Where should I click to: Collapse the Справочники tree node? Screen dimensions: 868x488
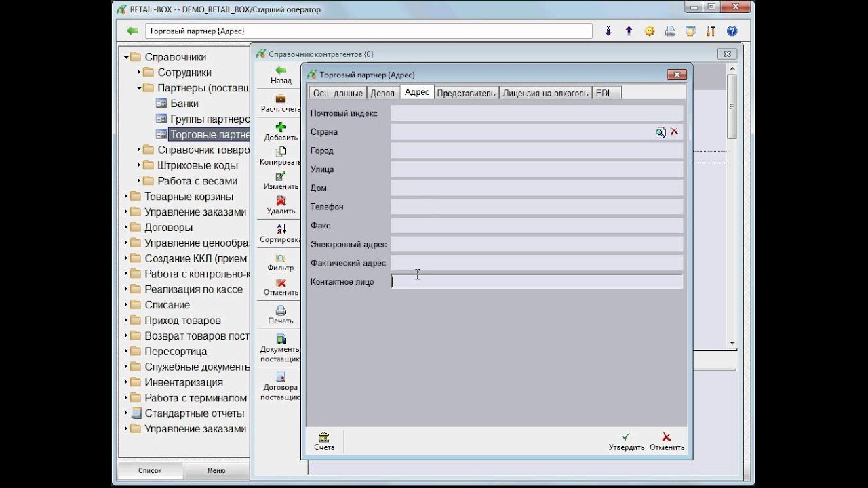(126, 58)
